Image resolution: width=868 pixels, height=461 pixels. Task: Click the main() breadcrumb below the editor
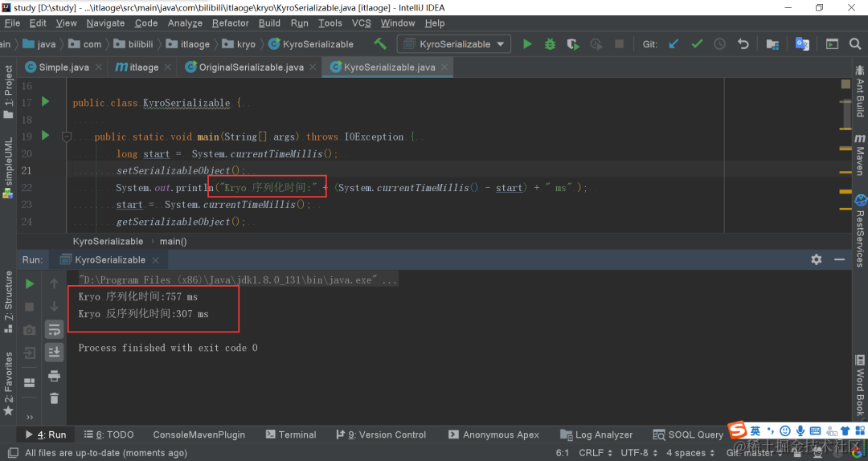pyautogui.click(x=174, y=241)
